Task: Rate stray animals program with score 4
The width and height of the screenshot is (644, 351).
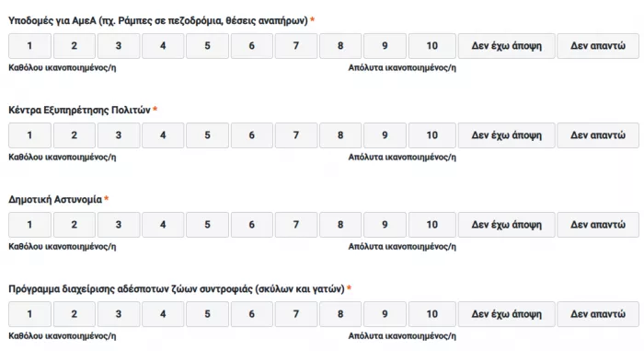Action: pyautogui.click(x=163, y=314)
